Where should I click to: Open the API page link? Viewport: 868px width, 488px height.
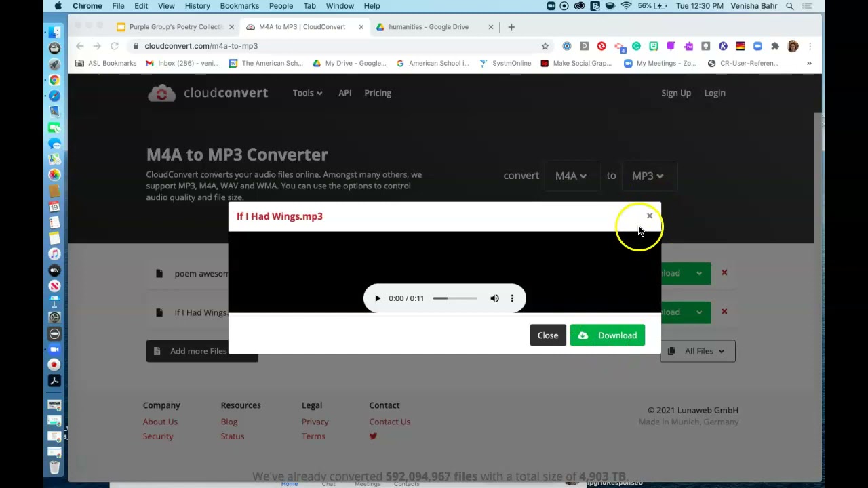pos(344,93)
